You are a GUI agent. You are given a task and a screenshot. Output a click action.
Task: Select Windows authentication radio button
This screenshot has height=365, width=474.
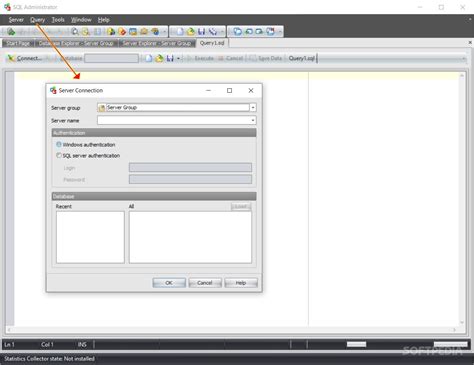(59, 144)
